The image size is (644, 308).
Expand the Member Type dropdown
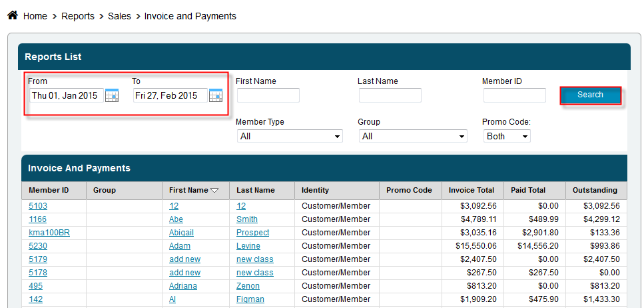pyautogui.click(x=289, y=136)
